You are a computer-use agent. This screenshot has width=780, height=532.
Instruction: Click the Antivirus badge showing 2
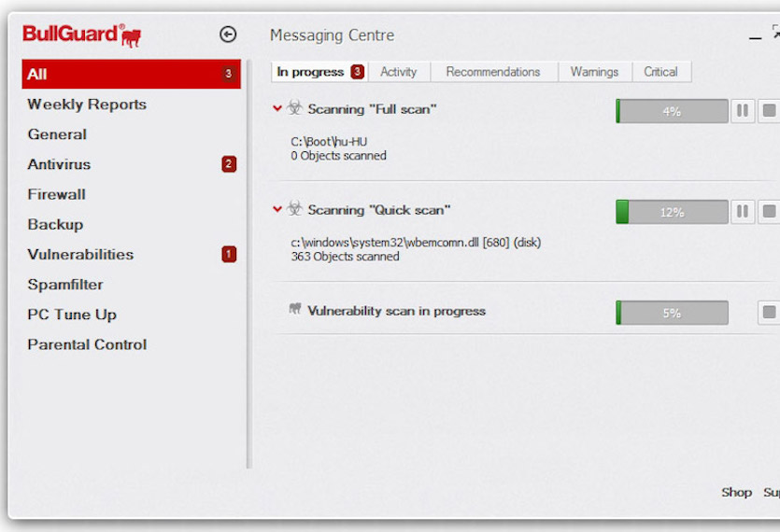[x=229, y=164]
